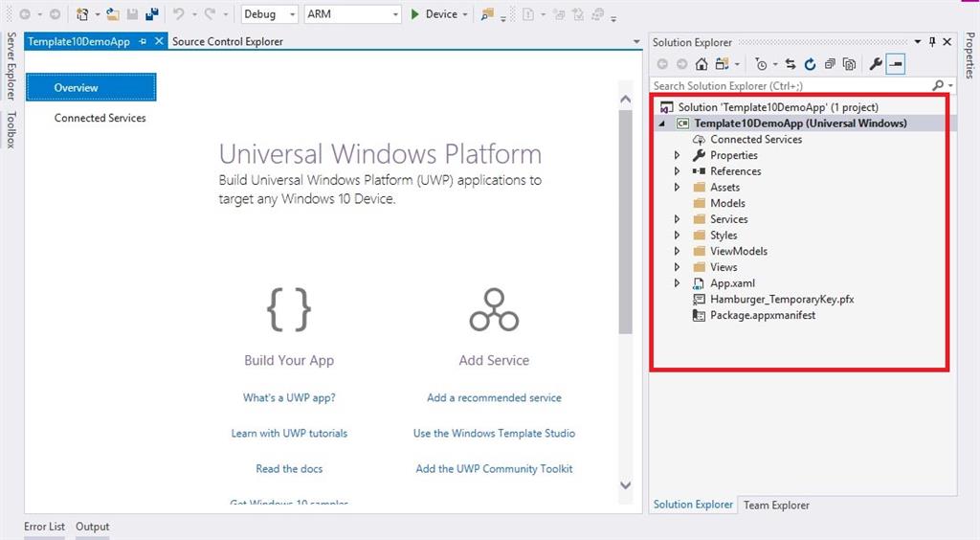Select Solution 'Template10DemoApp' root node
980x540 pixels.
778,107
